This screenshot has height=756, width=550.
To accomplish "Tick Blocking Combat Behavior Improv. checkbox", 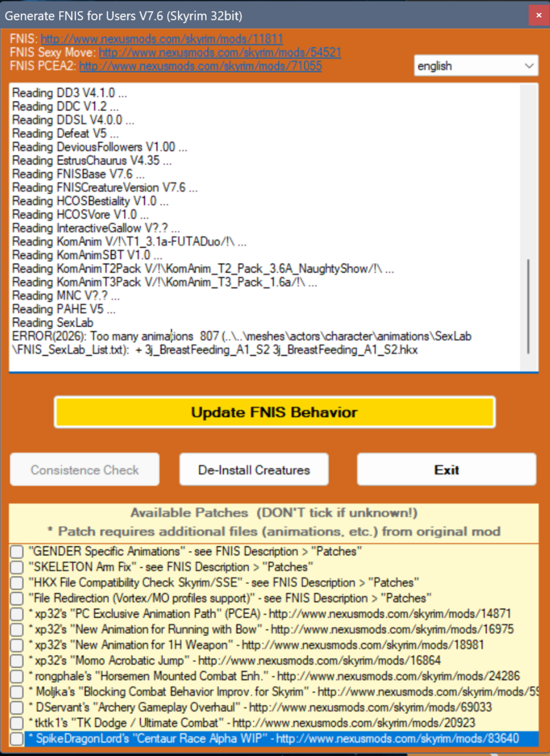I will 17,692.
